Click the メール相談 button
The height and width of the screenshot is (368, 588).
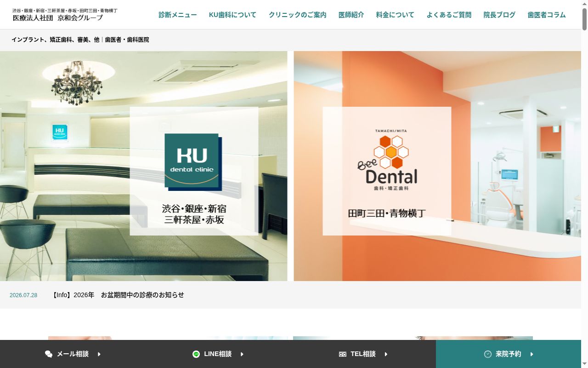point(73,354)
